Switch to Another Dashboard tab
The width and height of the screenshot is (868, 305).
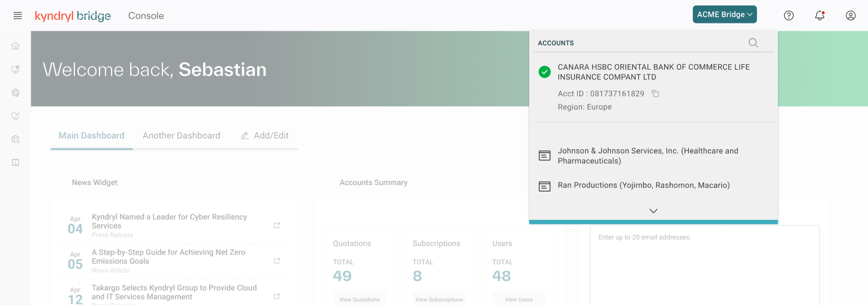tap(181, 136)
